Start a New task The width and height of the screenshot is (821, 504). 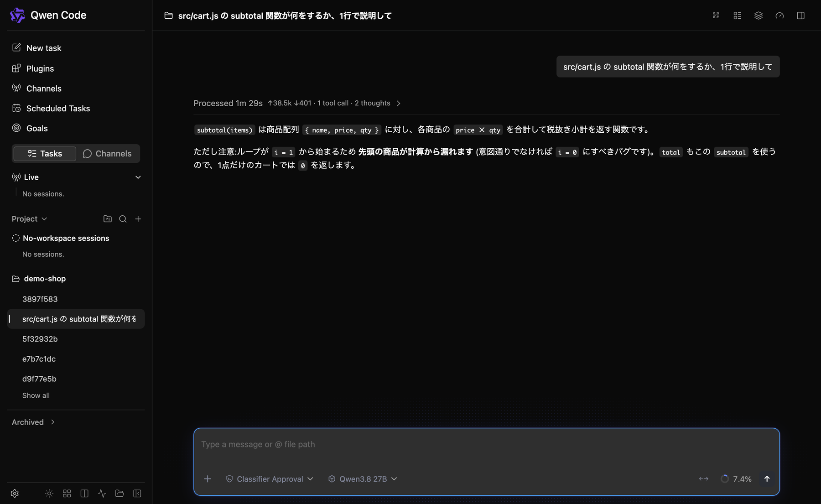(x=36, y=48)
